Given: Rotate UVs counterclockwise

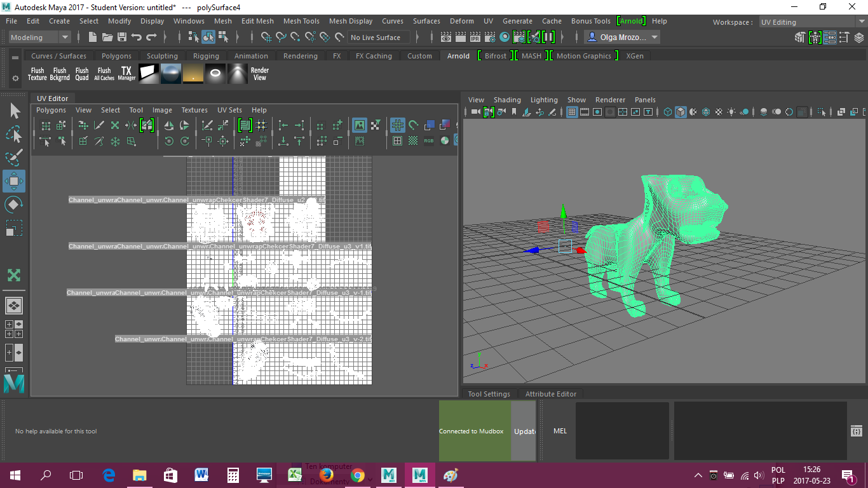Looking at the screenshot, I should pyautogui.click(x=168, y=140).
